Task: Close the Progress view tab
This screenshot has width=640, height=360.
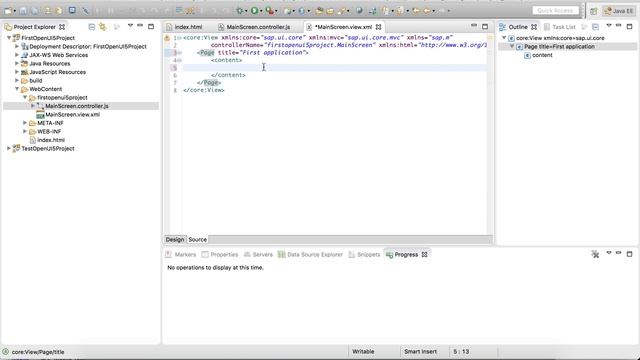Action: point(424,255)
